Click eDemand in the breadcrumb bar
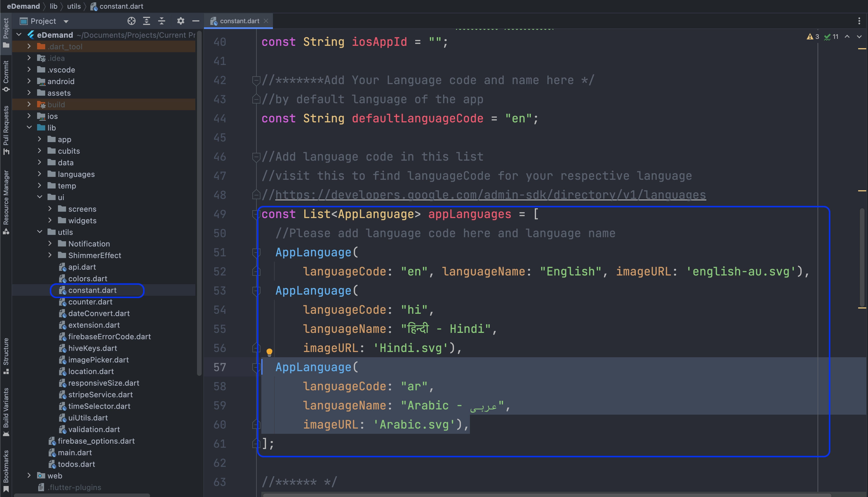 [x=23, y=6]
